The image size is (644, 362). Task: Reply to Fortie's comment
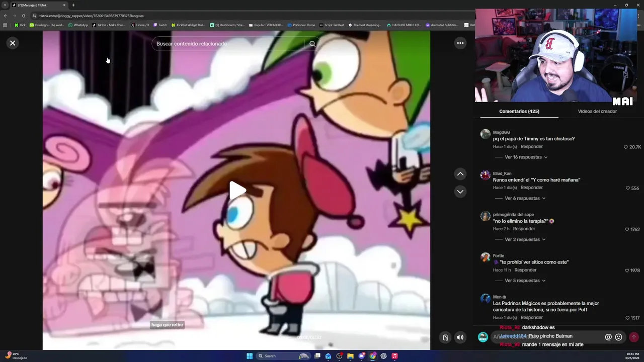(x=525, y=270)
